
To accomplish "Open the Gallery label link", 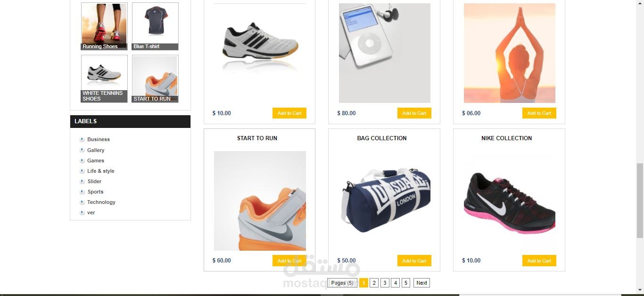I will point(96,150).
